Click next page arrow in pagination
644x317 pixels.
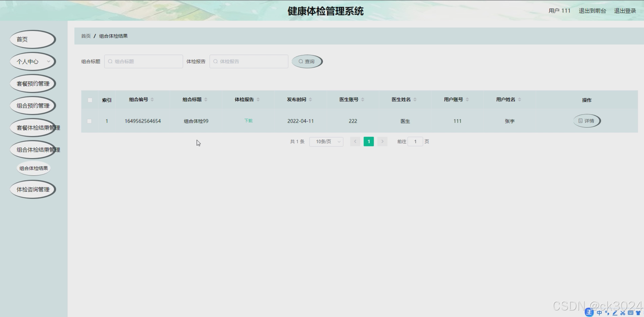pos(382,142)
